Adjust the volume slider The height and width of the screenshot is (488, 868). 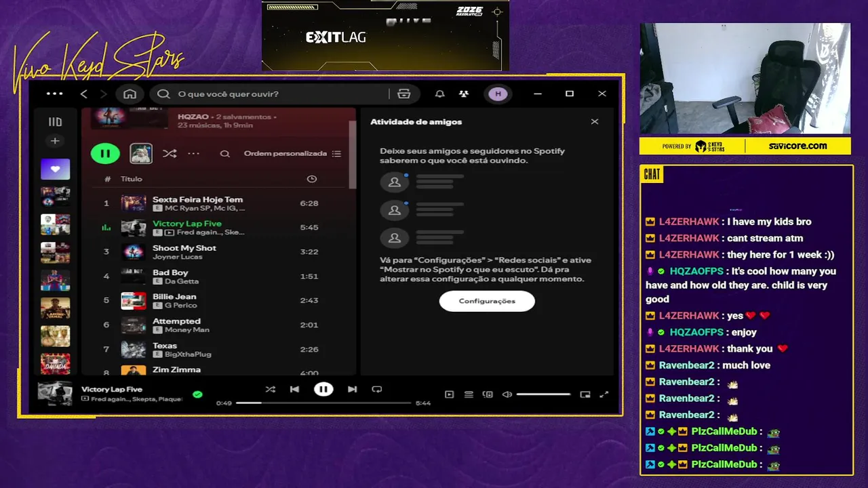pos(543,394)
